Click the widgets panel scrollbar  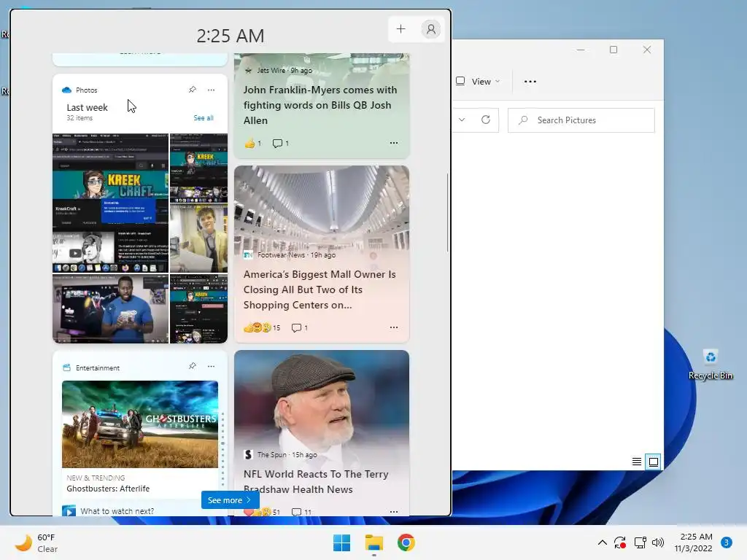point(447,213)
